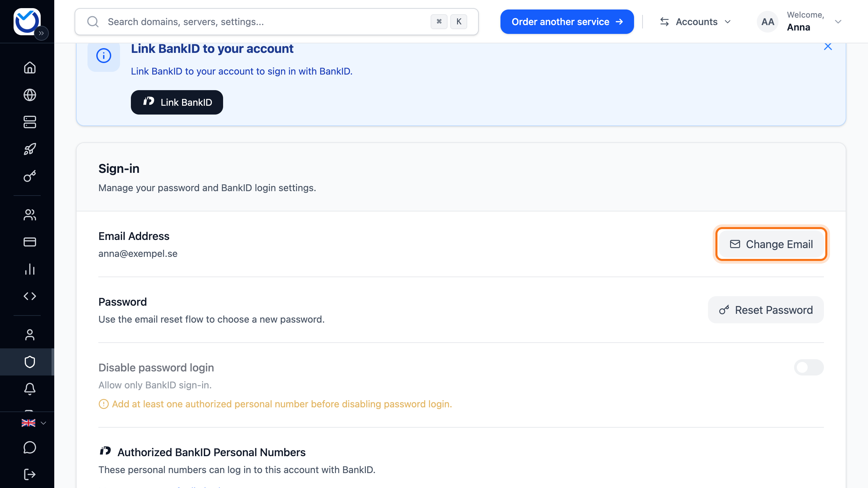
Task: Open the key icon in sidebar
Action: pyautogui.click(x=30, y=176)
